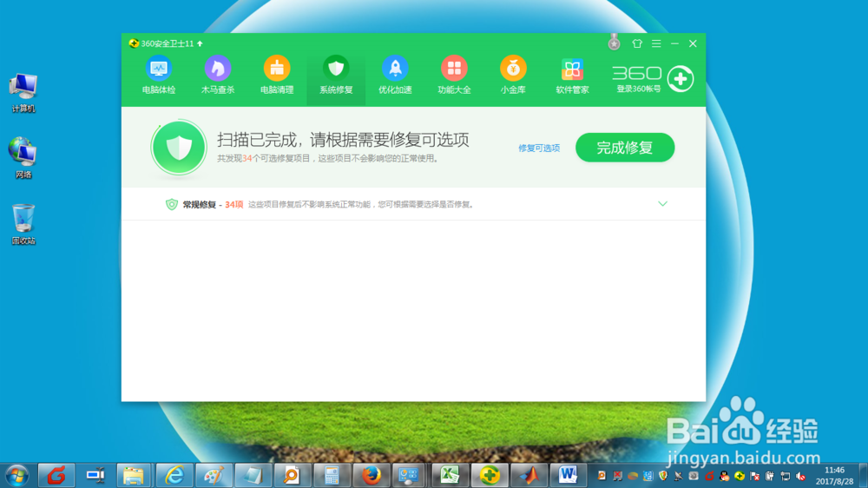Open the Windows Start button
Screen dimensions: 868x488
[x=17, y=475]
